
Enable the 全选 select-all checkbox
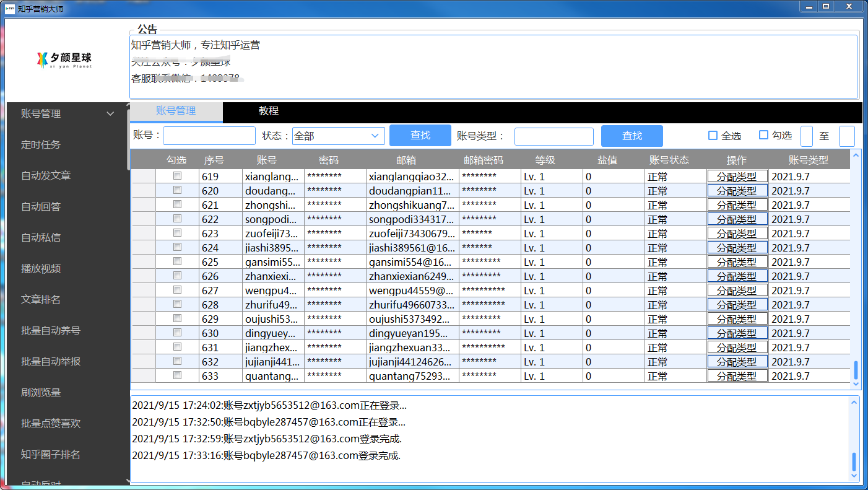pyautogui.click(x=713, y=136)
